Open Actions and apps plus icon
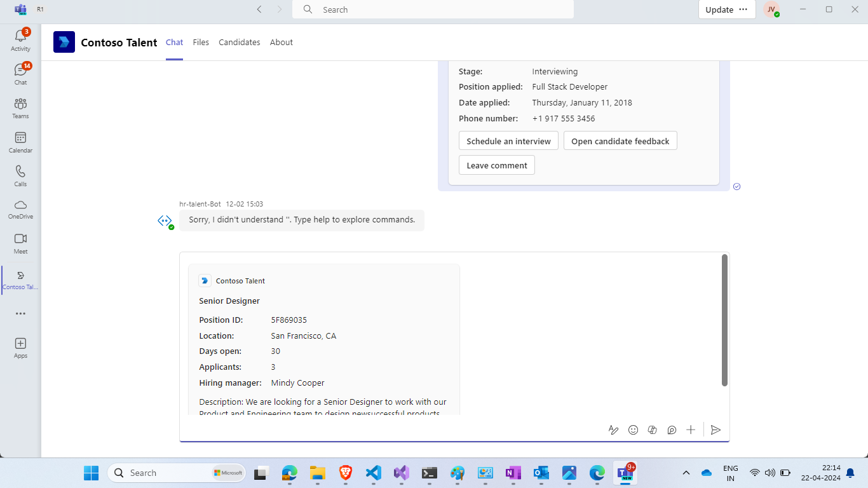The width and height of the screenshot is (868, 488). point(691,430)
